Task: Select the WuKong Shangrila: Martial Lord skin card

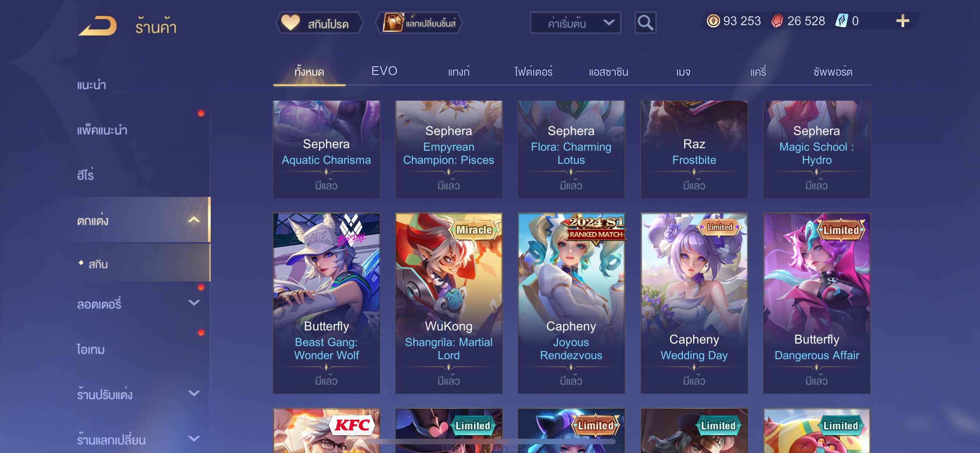Action: (x=448, y=303)
